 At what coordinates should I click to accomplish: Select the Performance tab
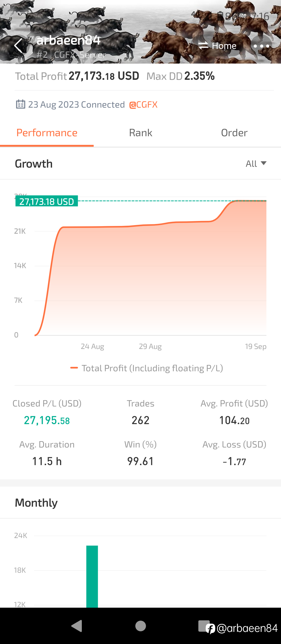(47, 133)
